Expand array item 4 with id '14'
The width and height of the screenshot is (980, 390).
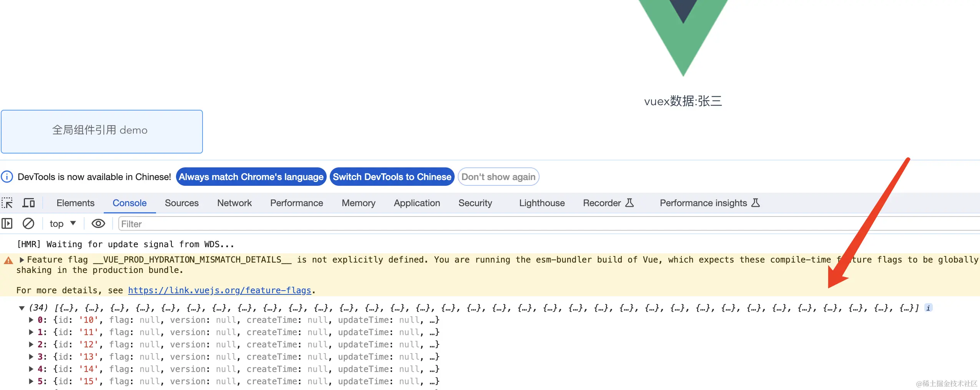[31, 369]
